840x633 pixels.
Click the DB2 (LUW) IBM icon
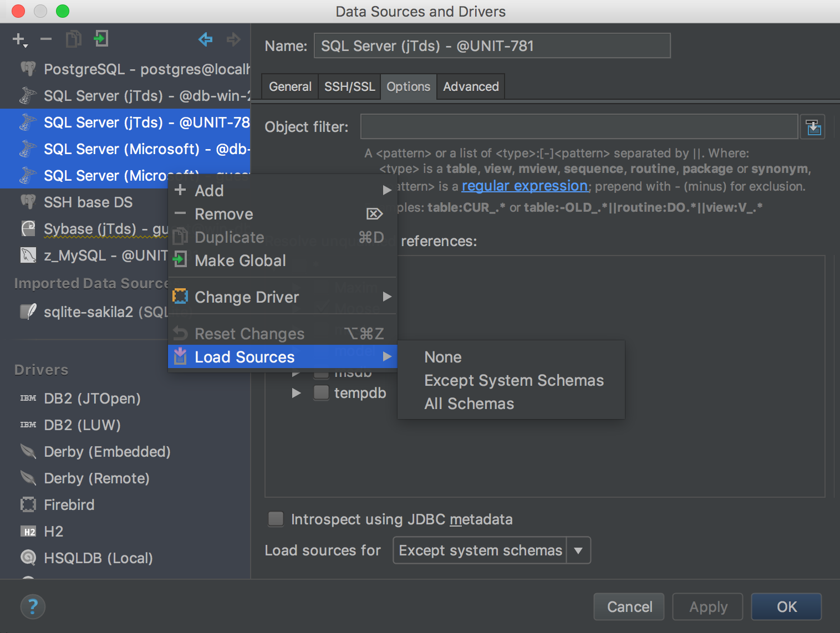(28, 425)
